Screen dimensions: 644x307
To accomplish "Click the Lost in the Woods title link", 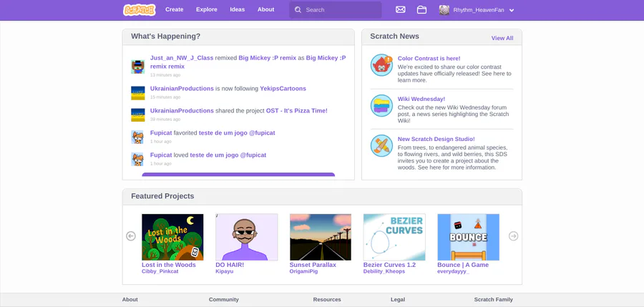I will click(x=169, y=265).
